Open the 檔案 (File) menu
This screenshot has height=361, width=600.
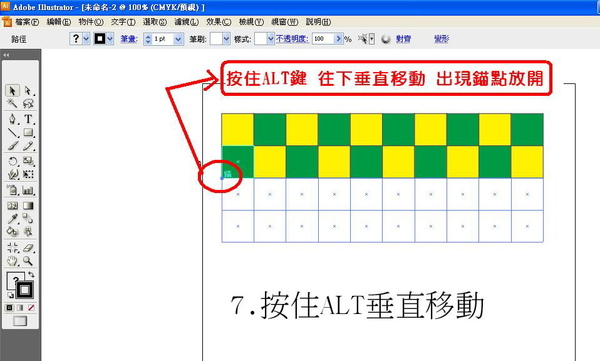(27, 22)
